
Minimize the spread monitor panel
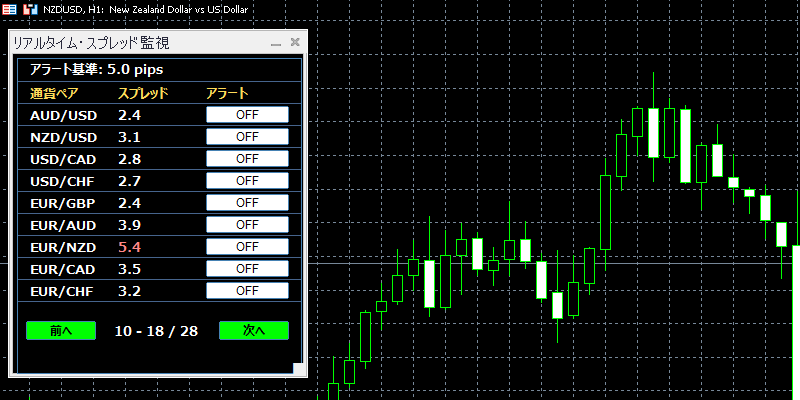click(276, 43)
